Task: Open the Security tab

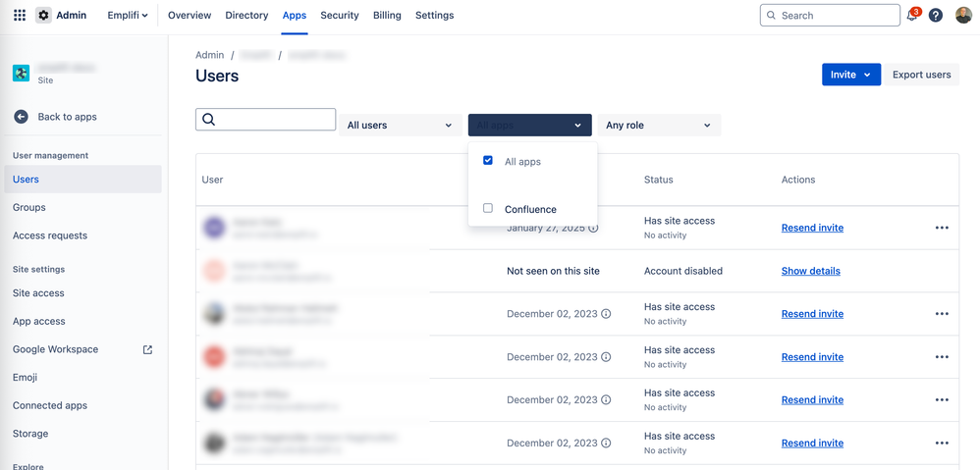Action: 340,15
